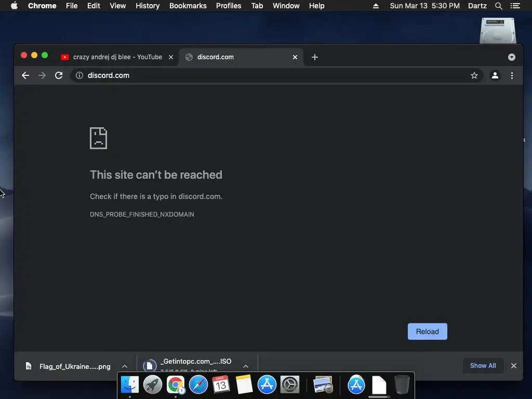Expand options for Getintopc ISO download
This screenshot has height=399, width=532.
pos(246,366)
